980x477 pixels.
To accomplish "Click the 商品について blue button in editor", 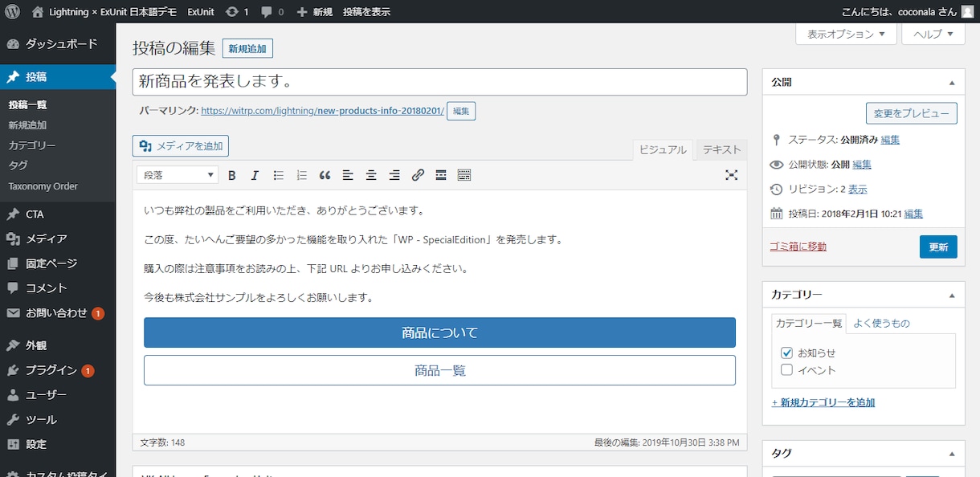I will coord(439,332).
